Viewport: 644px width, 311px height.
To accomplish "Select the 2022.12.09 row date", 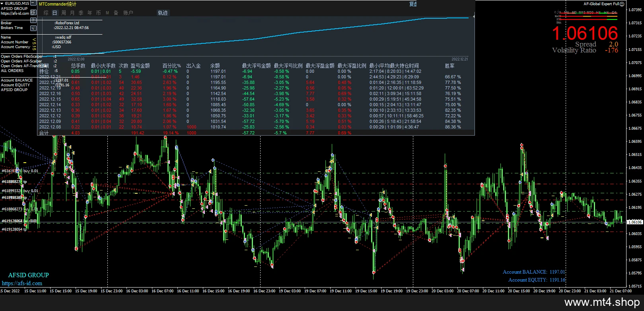I will coord(50,122).
